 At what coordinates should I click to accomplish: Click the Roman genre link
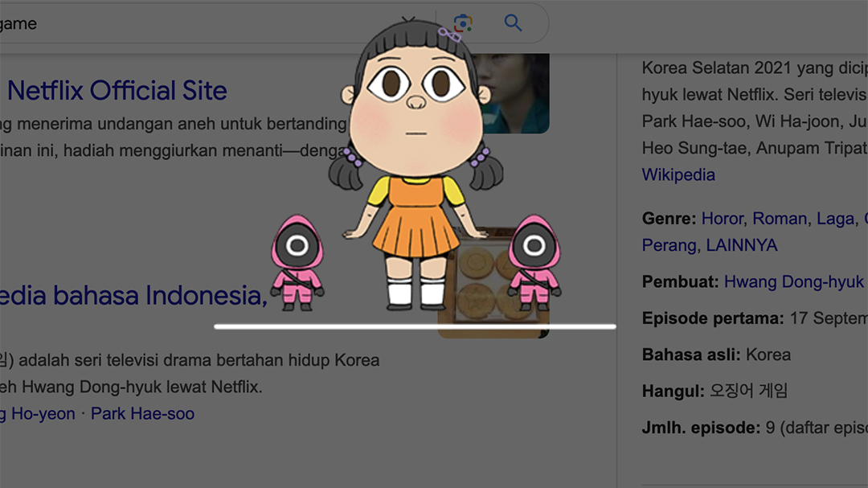780,218
